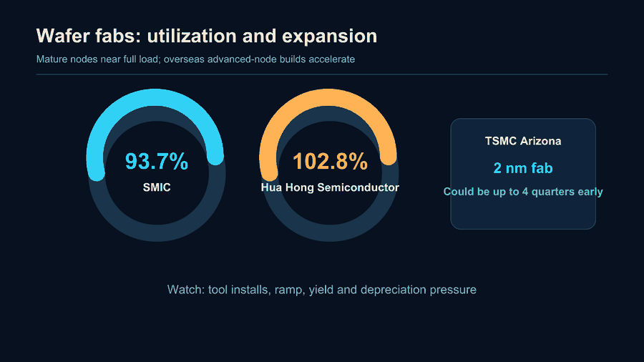The height and width of the screenshot is (362, 644).
Task: Click the 4 quarters early note
Action: point(523,192)
